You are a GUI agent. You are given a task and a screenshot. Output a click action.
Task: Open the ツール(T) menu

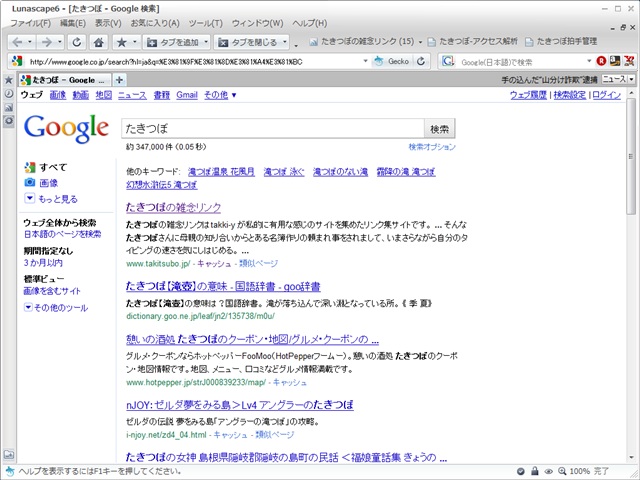205,22
